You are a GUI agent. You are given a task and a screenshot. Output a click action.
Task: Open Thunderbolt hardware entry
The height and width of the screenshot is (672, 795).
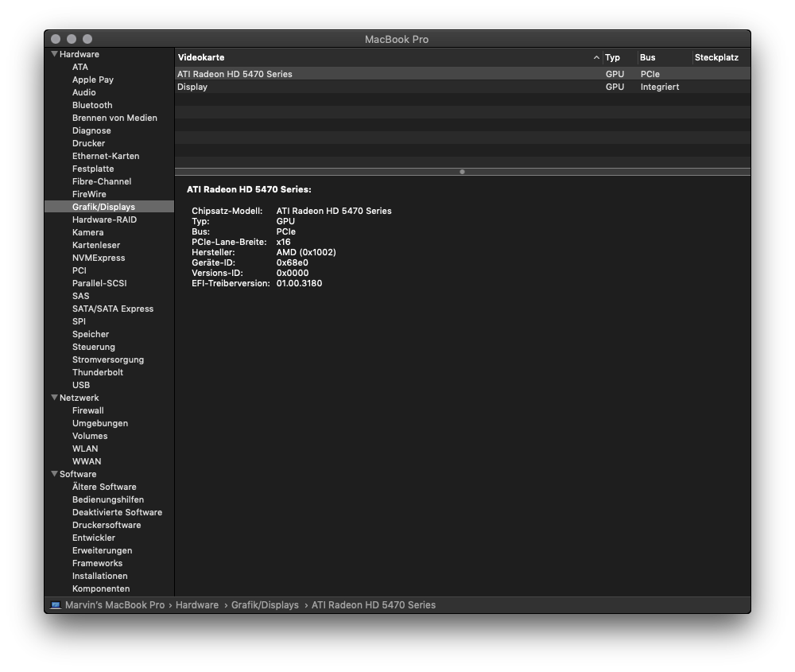[x=98, y=372]
